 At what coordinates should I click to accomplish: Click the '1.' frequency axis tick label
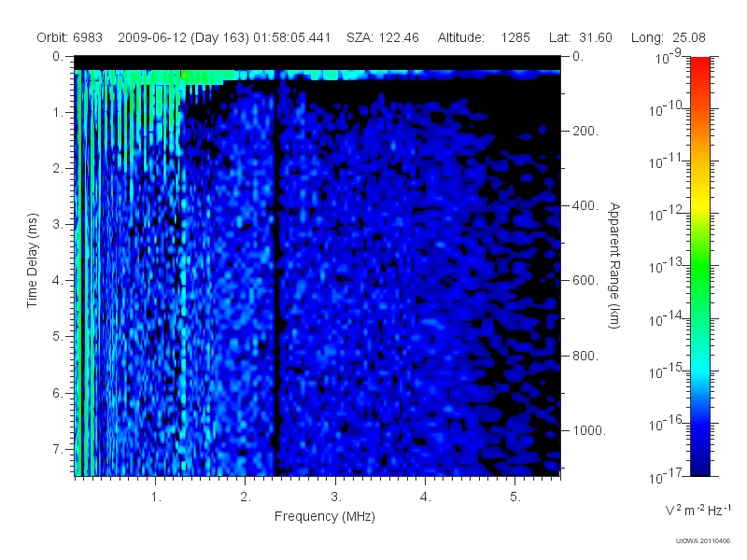click(156, 497)
